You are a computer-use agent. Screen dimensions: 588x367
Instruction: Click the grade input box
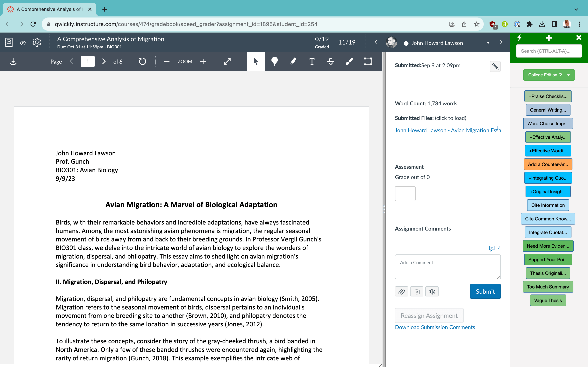click(x=405, y=193)
